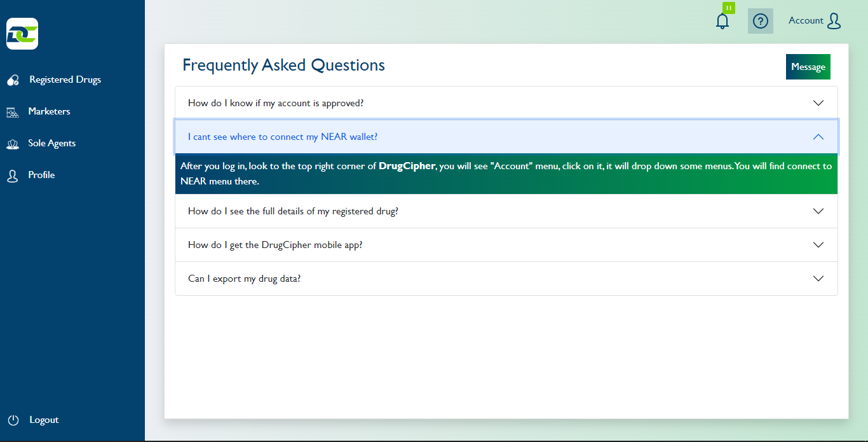This screenshot has height=442, width=868.
Task: Click the bold DrugCipher word in answer
Action: tap(407, 167)
